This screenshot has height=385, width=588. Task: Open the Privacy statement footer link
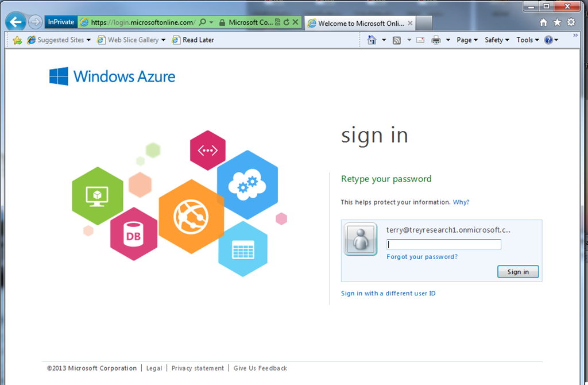[198, 368]
